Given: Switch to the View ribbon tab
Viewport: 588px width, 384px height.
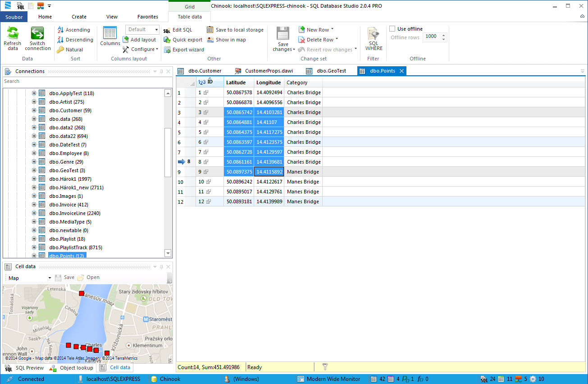Looking at the screenshot, I should coord(112,17).
